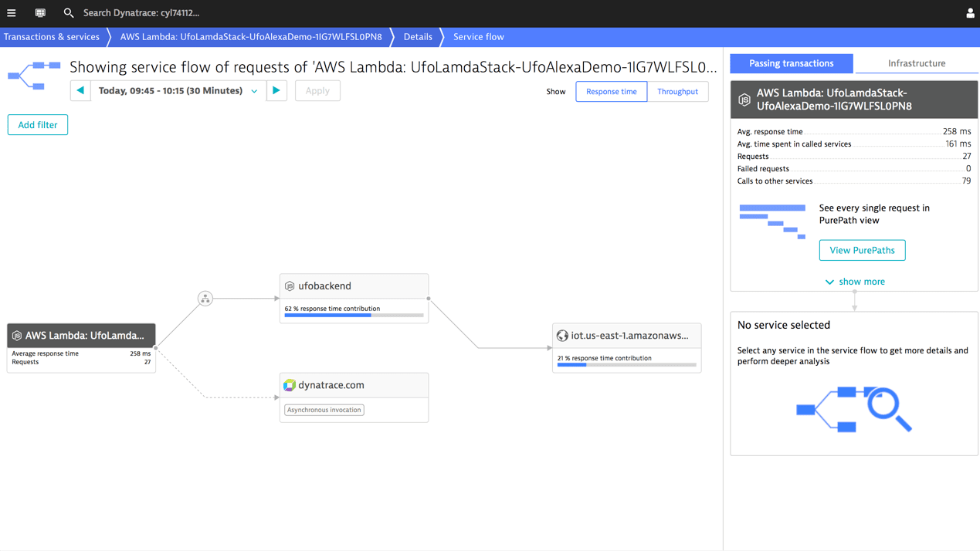Expand details with show more

pos(854,282)
